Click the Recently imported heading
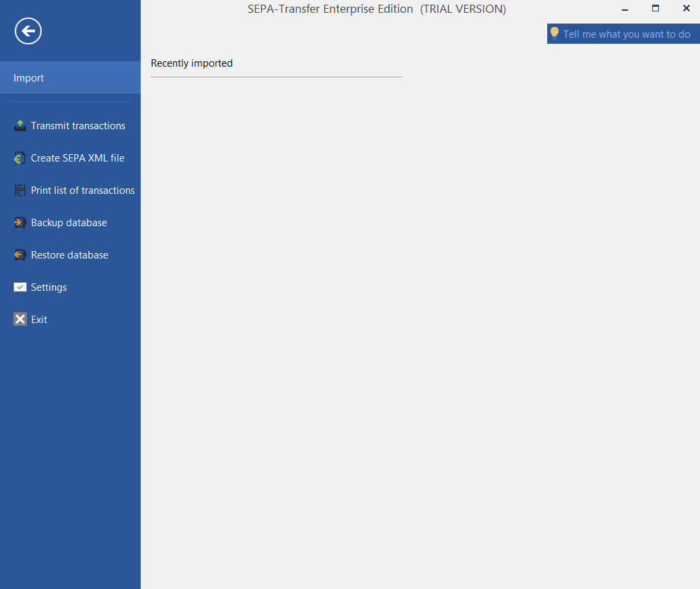The width and height of the screenshot is (700, 589). coord(192,63)
